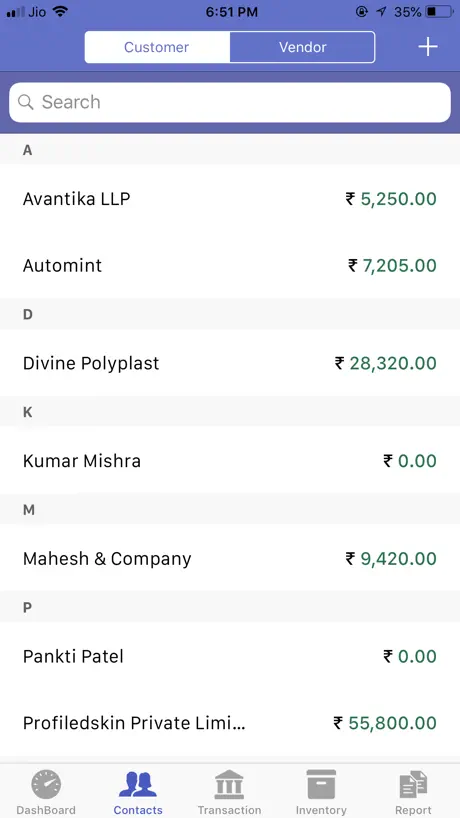Select Divine Polyplast customer

[x=230, y=363]
